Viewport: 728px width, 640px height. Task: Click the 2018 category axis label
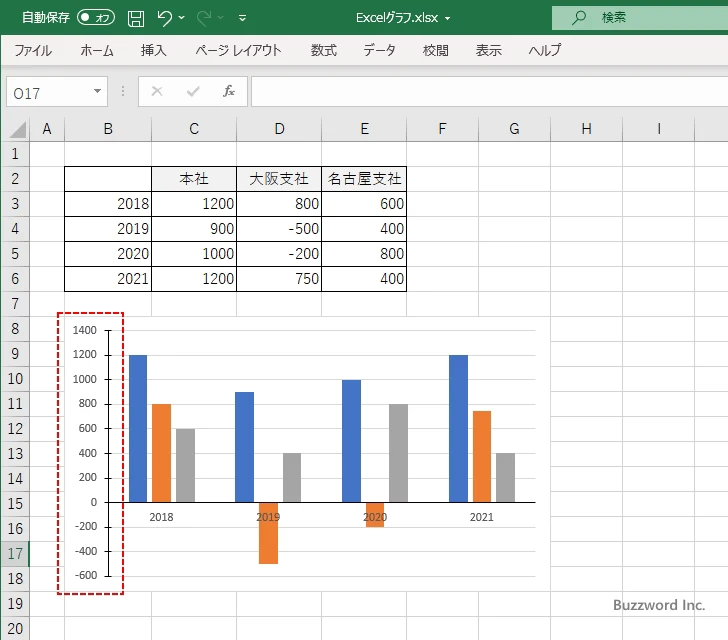click(x=161, y=517)
